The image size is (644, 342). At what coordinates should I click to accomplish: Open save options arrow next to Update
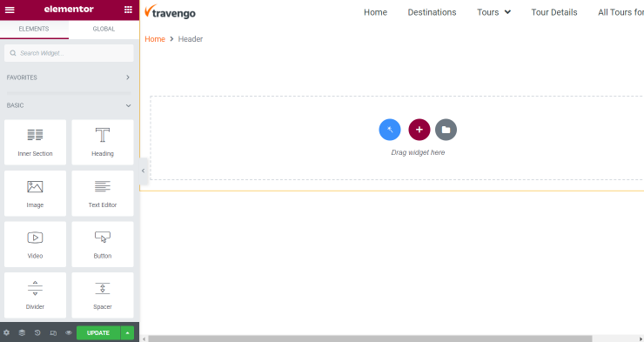(x=127, y=333)
